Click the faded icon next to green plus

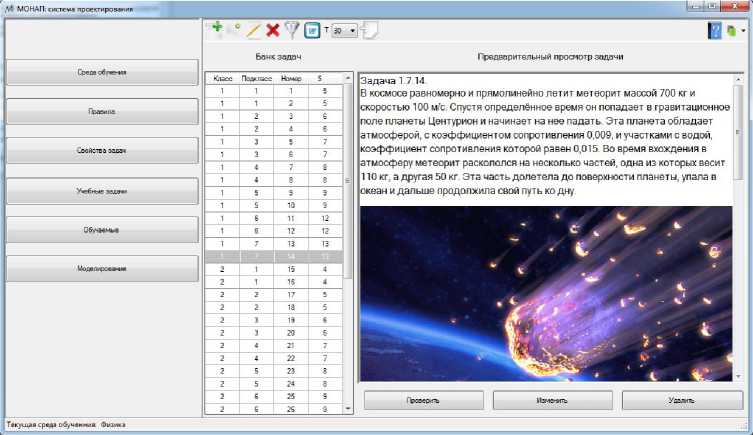(x=235, y=30)
